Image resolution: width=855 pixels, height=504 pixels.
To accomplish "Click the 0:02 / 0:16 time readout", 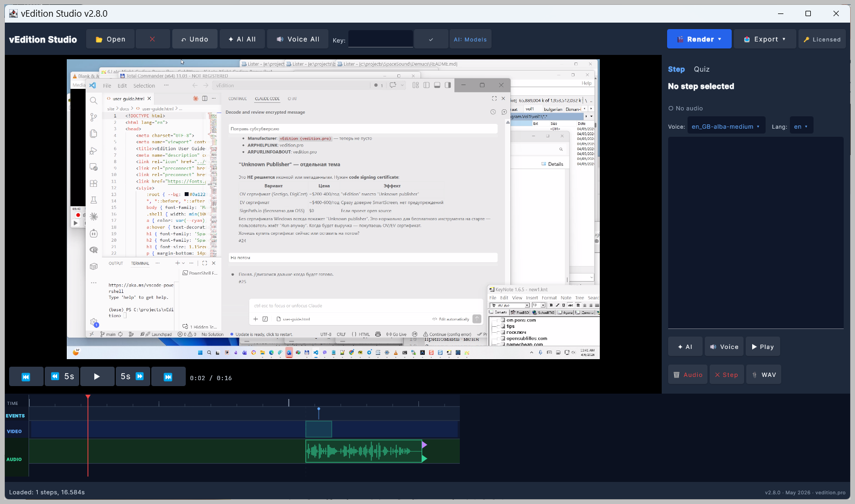I will (x=211, y=378).
